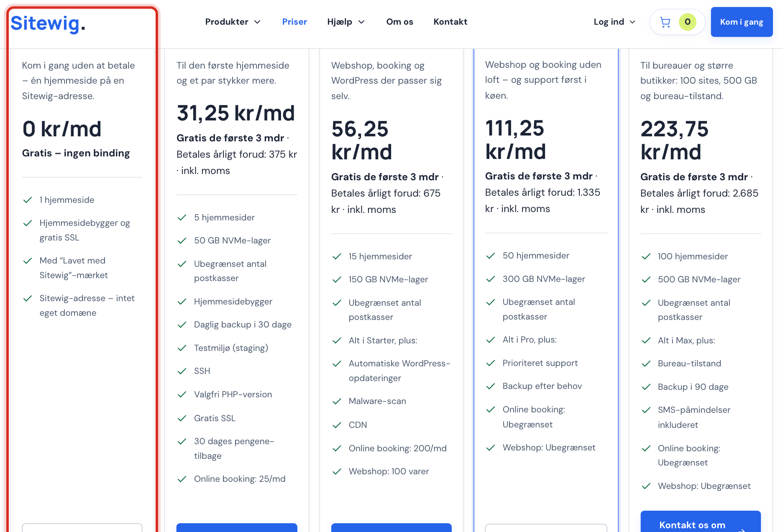Click checkmark beside Testmiljø (staging)
This screenshot has height=532, width=783.
point(182,348)
